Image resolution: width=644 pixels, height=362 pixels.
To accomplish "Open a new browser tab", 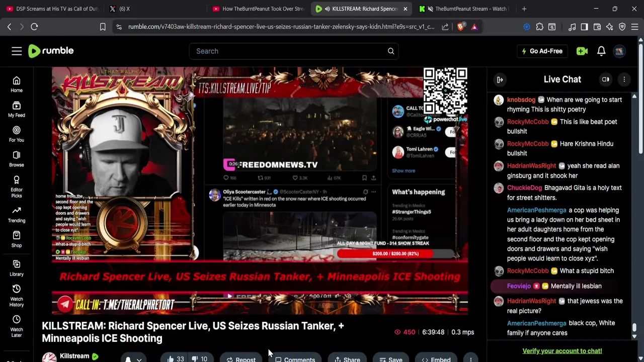I will click(524, 9).
